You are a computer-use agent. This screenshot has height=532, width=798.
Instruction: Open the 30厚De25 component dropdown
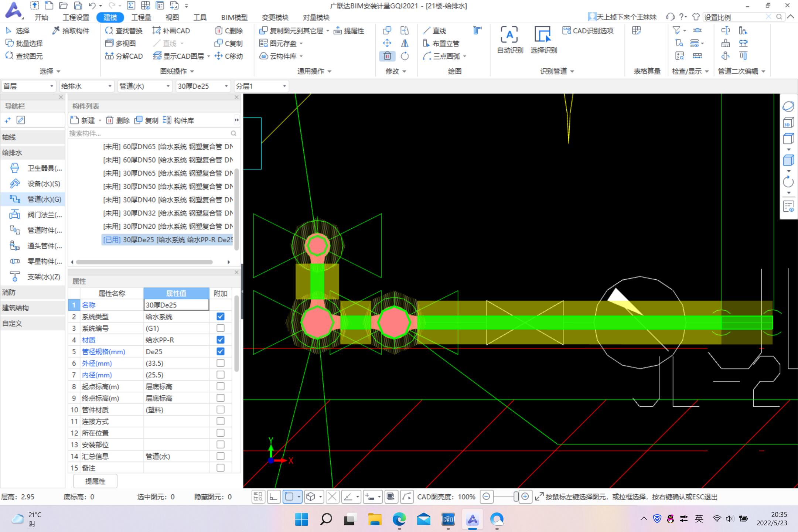203,86
